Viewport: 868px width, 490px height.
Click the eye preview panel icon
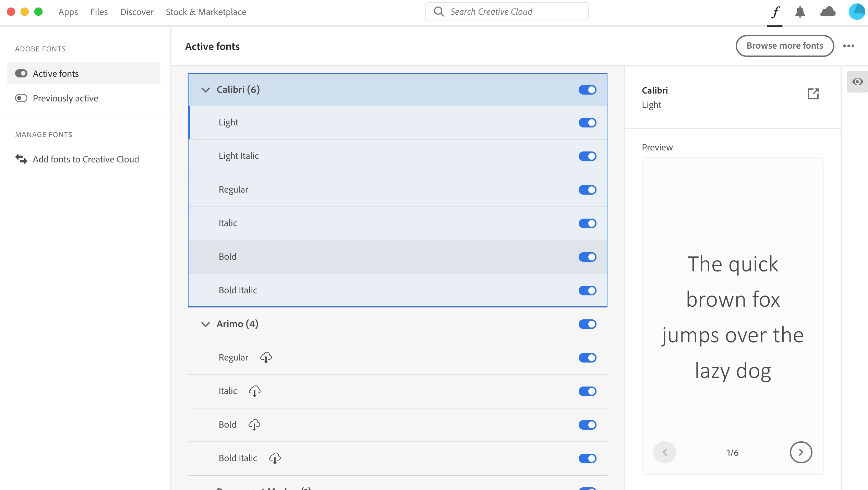click(x=857, y=82)
